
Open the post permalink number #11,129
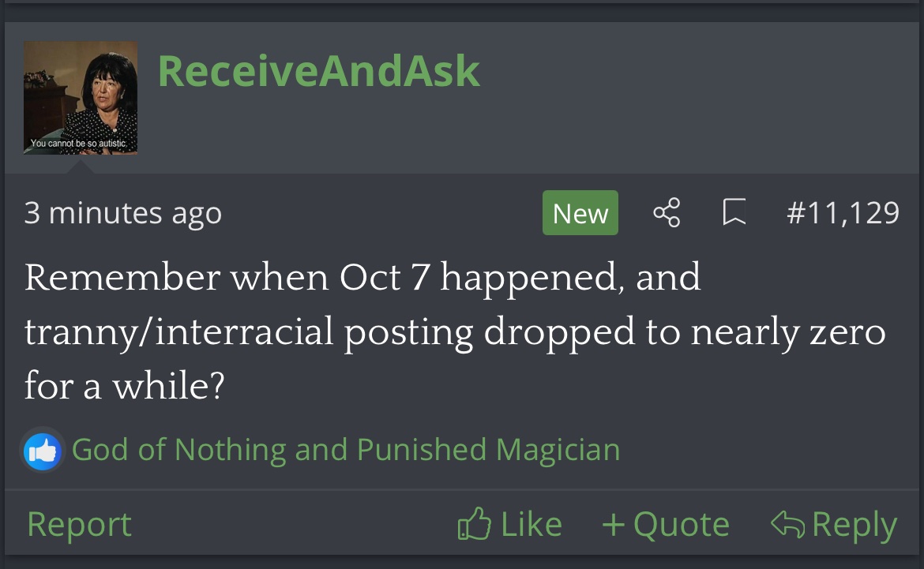coord(843,212)
